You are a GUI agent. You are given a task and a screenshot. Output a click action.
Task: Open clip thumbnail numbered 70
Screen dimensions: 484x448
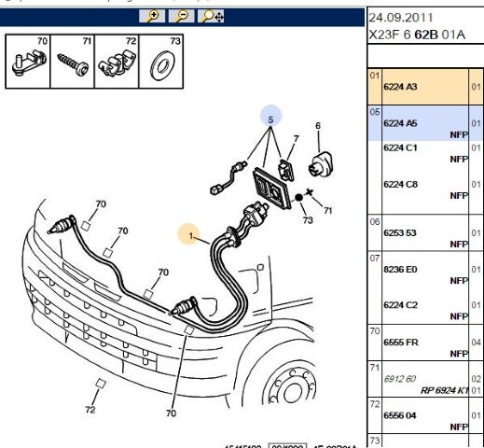click(x=28, y=62)
